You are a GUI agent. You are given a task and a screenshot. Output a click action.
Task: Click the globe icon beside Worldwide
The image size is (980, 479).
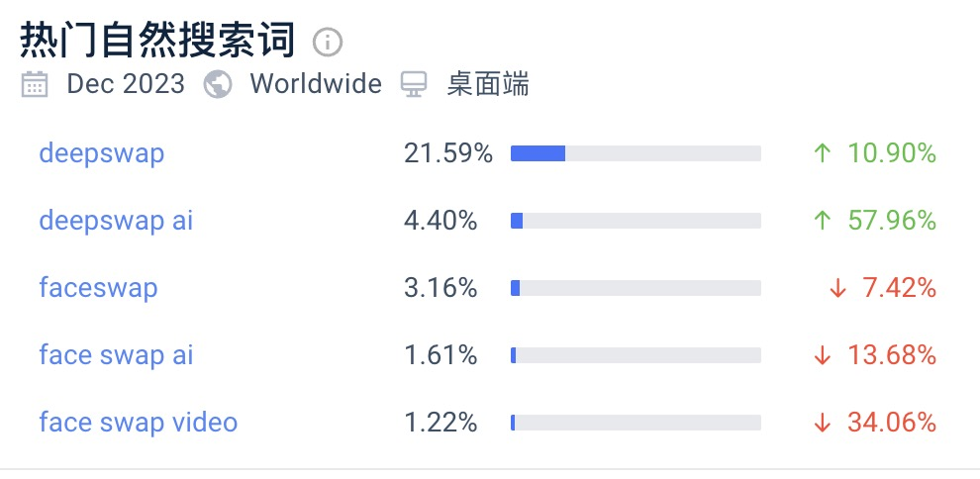click(218, 84)
